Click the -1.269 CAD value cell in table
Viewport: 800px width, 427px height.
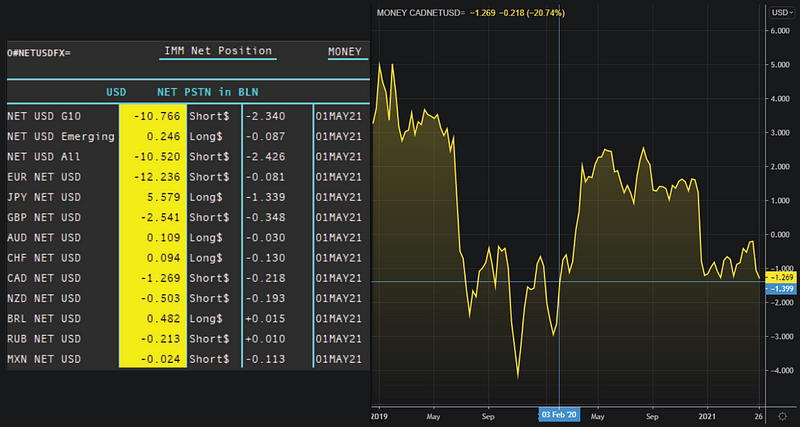click(161, 279)
